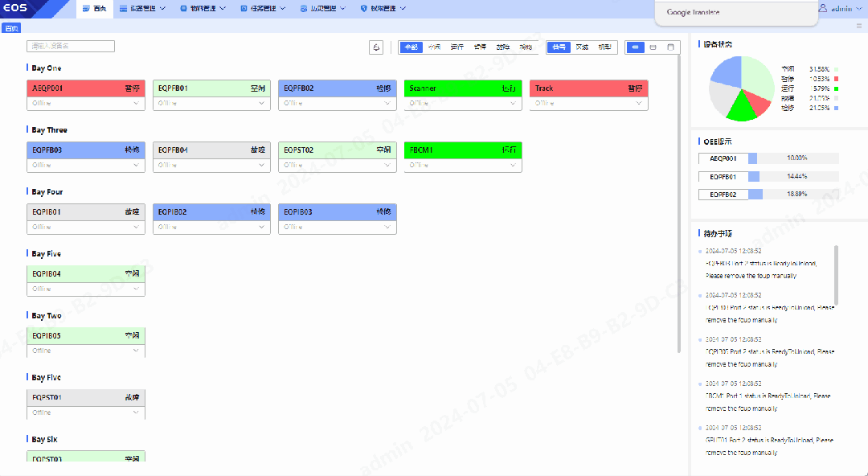Click the shield icon in top navigation
This screenshot has width=868, height=476.
(x=363, y=8)
